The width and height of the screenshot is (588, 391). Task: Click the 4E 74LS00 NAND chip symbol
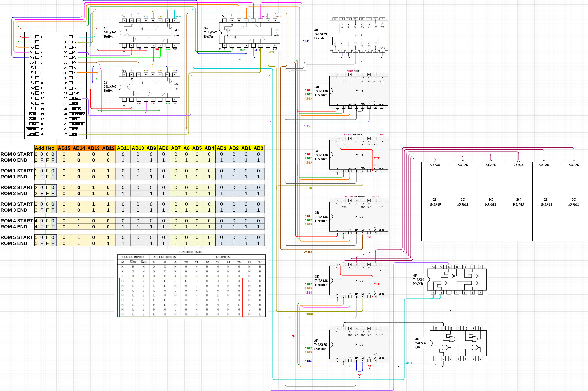457,279
